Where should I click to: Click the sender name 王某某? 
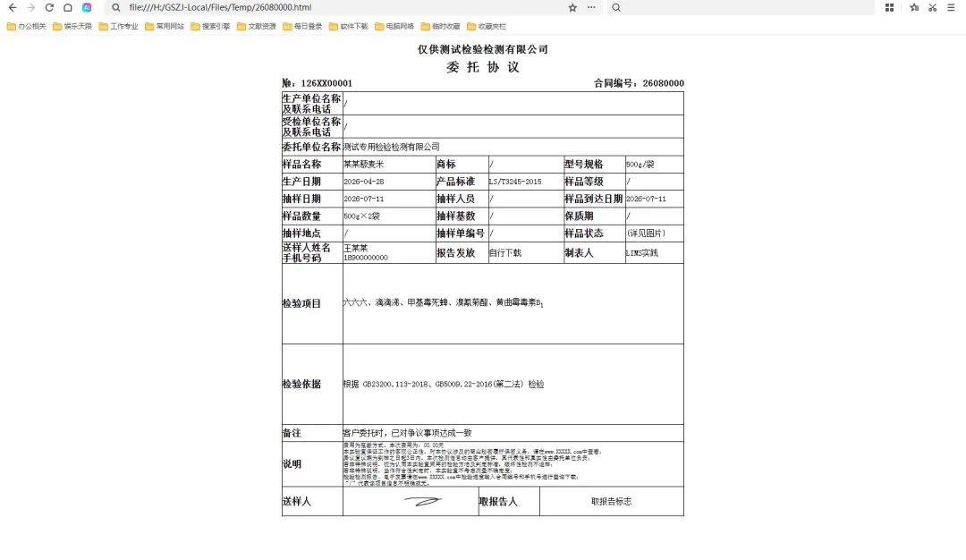point(355,248)
